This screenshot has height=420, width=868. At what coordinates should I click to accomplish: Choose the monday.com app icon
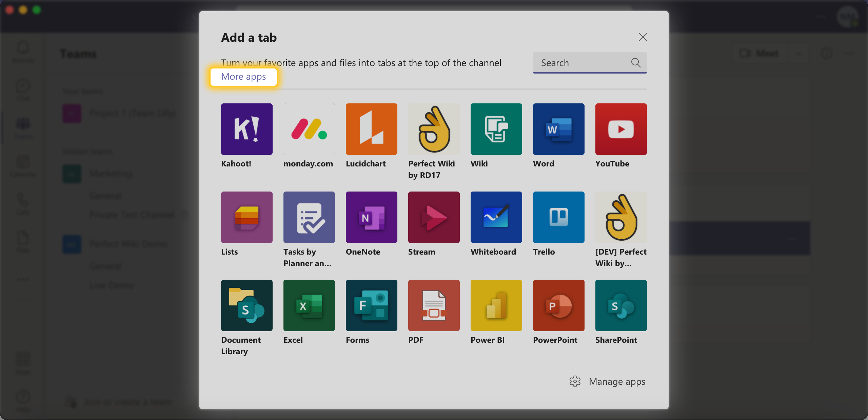pyautogui.click(x=309, y=129)
